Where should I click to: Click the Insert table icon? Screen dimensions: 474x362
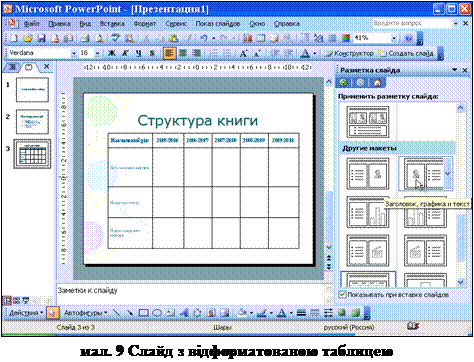pos(261,38)
